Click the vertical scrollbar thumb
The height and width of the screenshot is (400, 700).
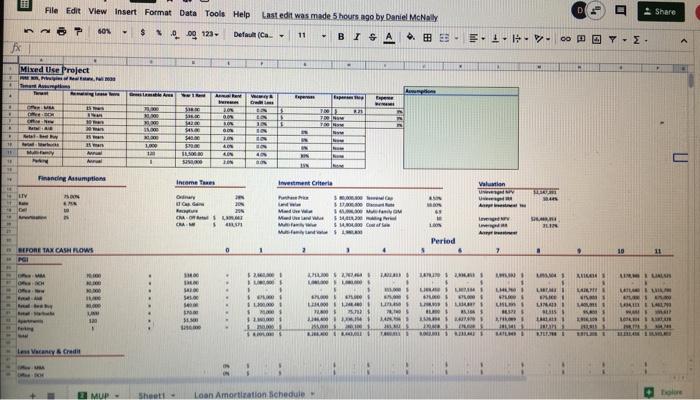(691, 80)
